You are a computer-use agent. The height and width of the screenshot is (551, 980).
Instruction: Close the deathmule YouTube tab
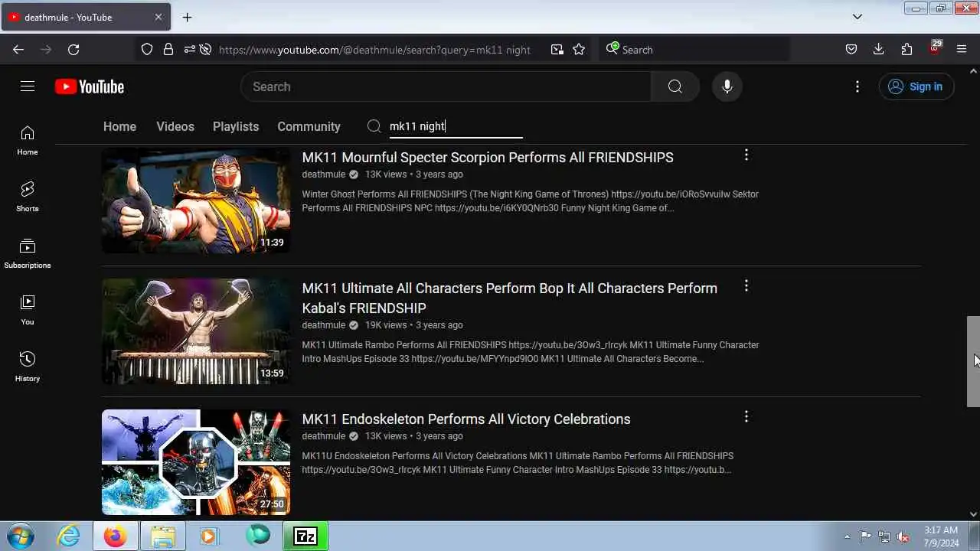pyautogui.click(x=158, y=17)
